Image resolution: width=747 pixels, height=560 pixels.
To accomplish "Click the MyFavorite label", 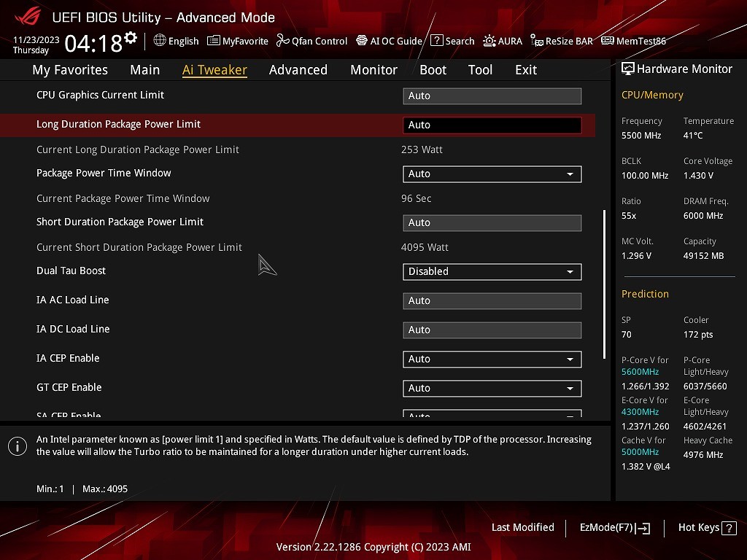I will point(245,41).
